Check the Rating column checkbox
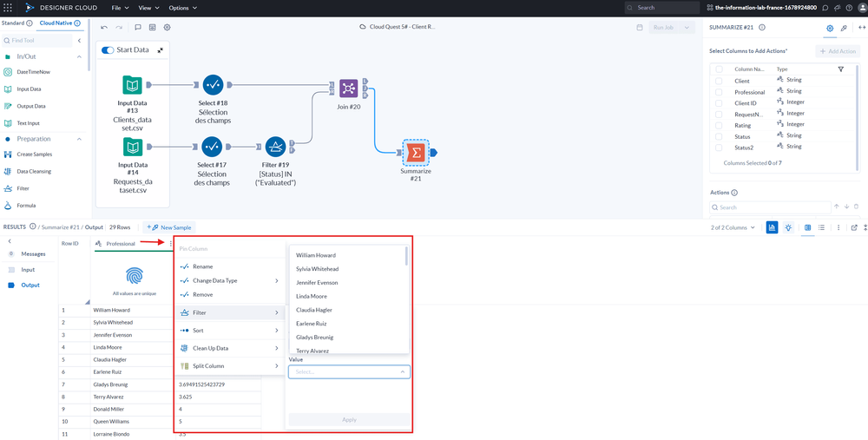Image resolution: width=868 pixels, height=440 pixels. click(x=719, y=125)
